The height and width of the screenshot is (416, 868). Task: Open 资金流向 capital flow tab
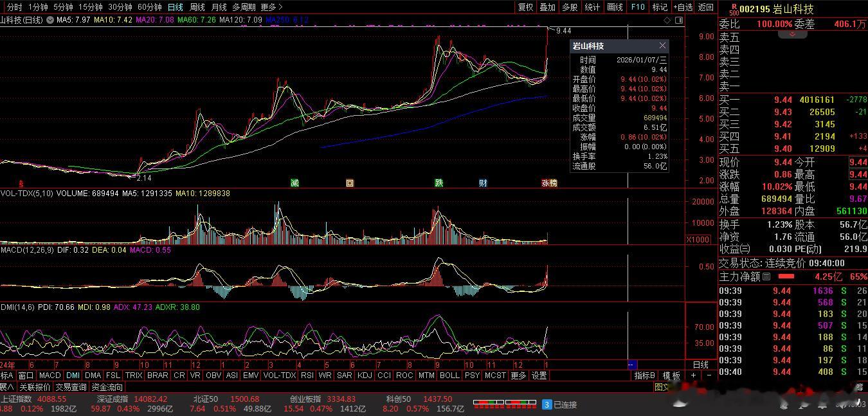pyautogui.click(x=107, y=387)
